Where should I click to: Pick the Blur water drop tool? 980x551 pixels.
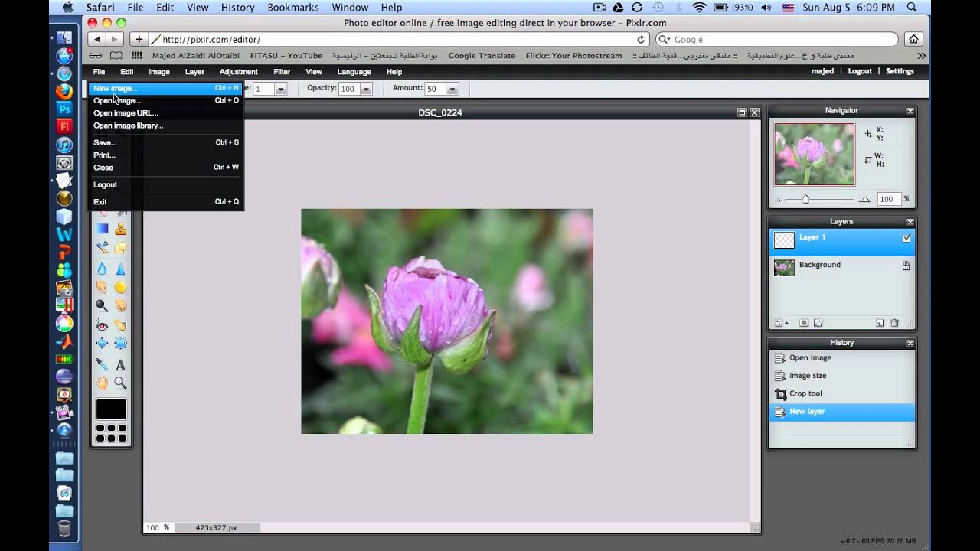[102, 269]
